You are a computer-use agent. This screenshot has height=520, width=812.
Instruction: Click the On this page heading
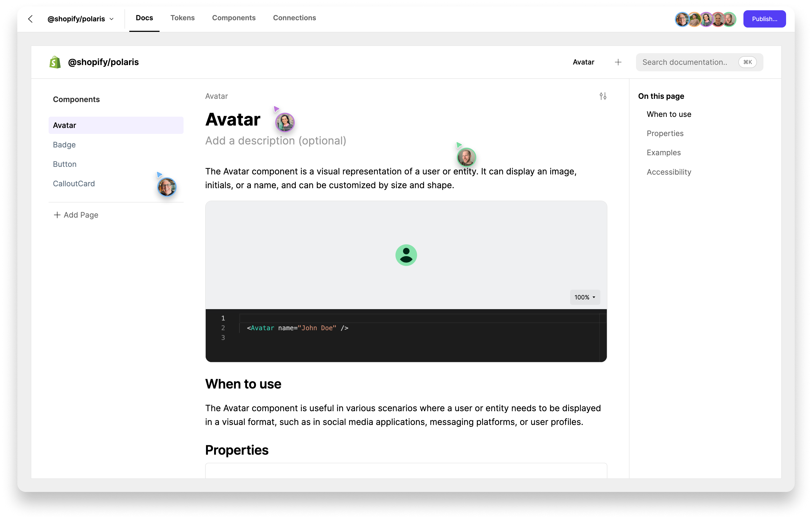click(661, 96)
